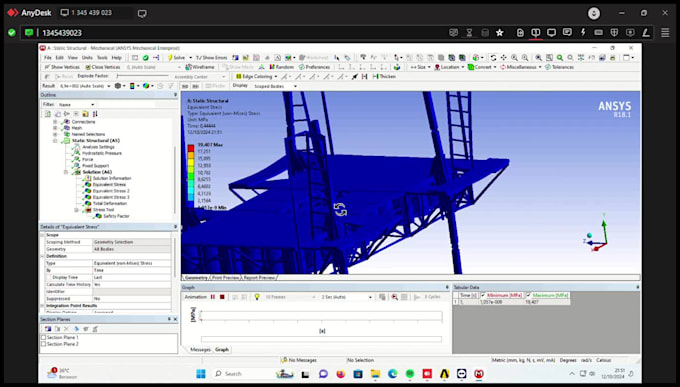
Task: Click the green Zoom to Fit magnifier
Action: (560, 58)
